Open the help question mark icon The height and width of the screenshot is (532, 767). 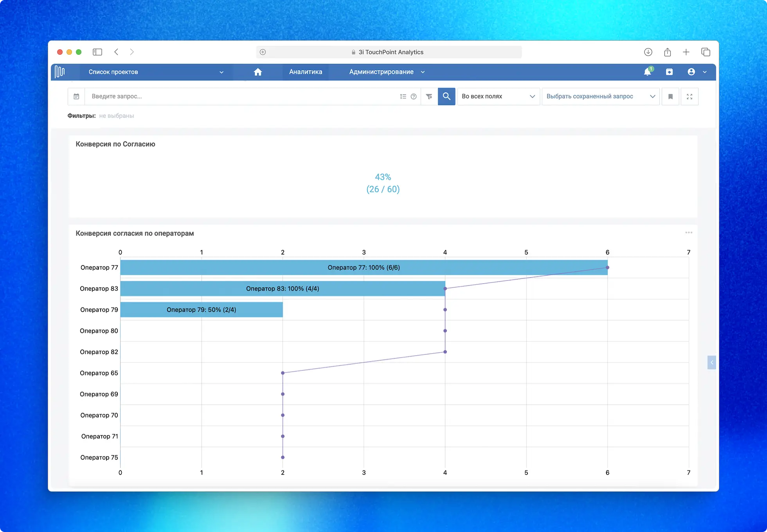pos(414,96)
